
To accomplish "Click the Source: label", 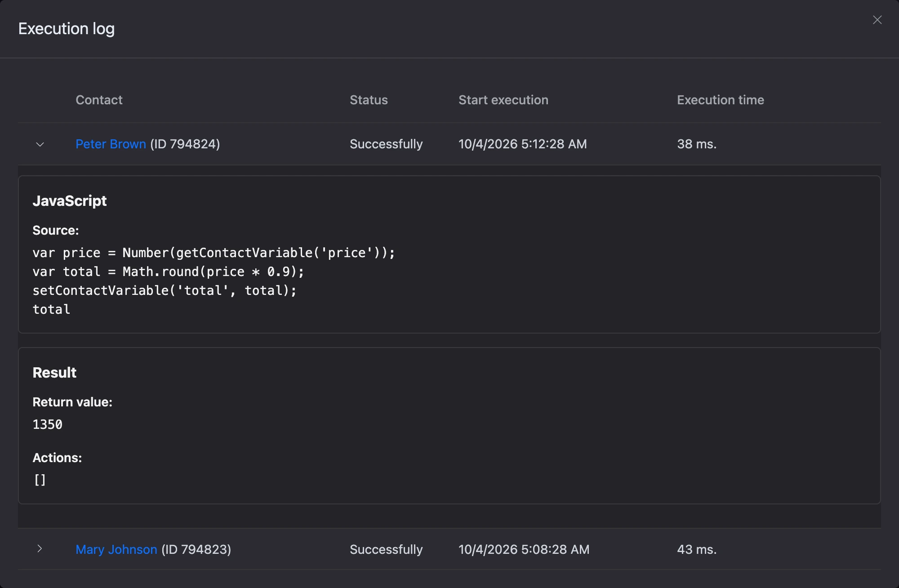I will pos(56,230).
